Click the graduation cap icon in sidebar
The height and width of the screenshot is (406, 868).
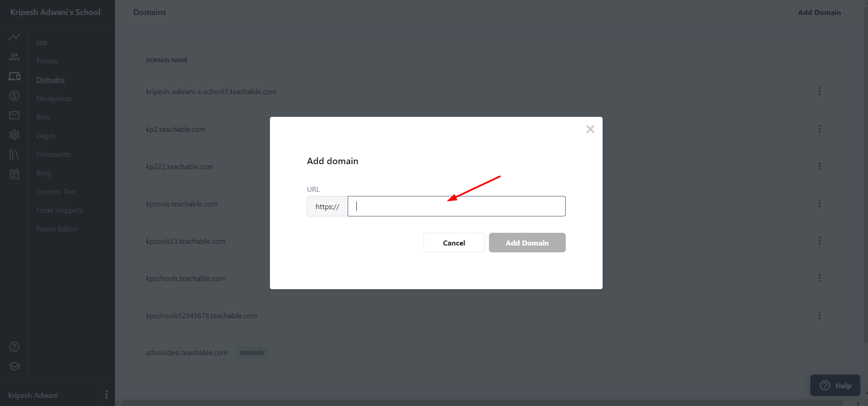point(14,366)
